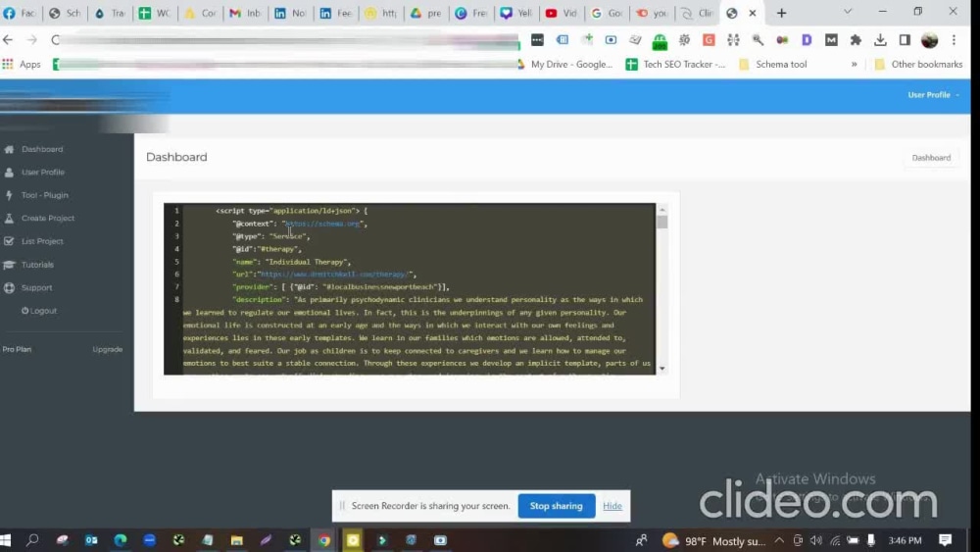This screenshot has width=980, height=552.
Task: Click the Chrome profile avatar
Action: point(929,40)
